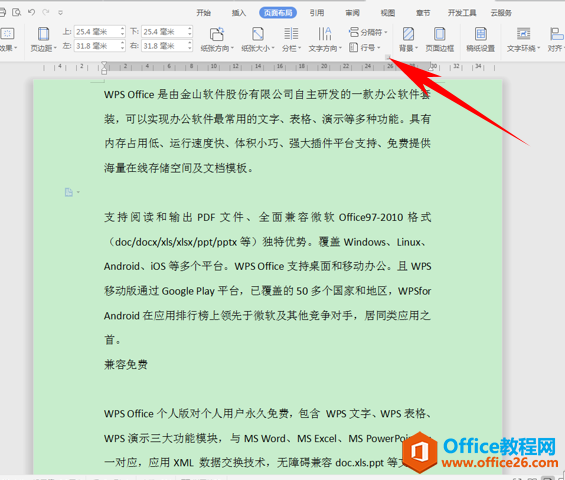Click the 分隔符 breaks icon
Image resolution: width=565 pixels, height=480 pixels.
coord(354,32)
